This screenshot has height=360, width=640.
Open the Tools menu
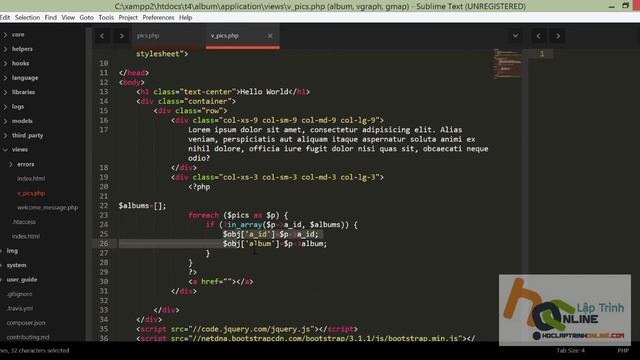pos(106,18)
